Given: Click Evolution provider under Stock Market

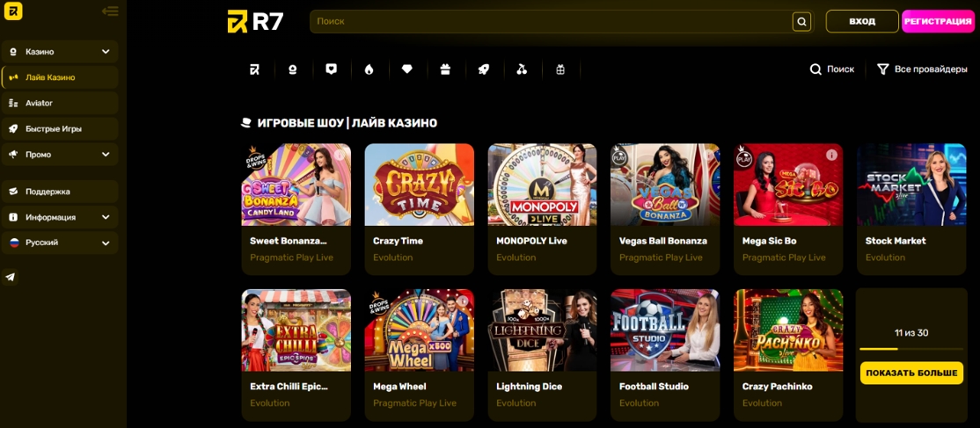Looking at the screenshot, I should click(x=885, y=258).
